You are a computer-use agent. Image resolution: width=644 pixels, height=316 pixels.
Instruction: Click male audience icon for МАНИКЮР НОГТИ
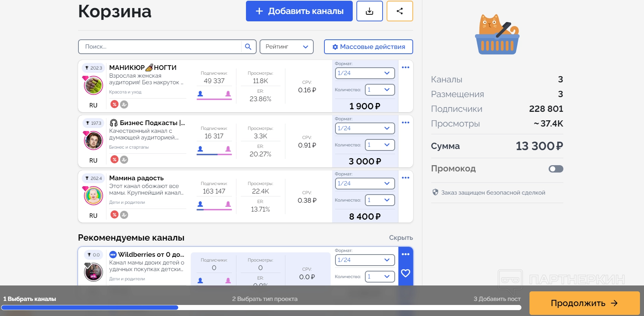(x=200, y=94)
